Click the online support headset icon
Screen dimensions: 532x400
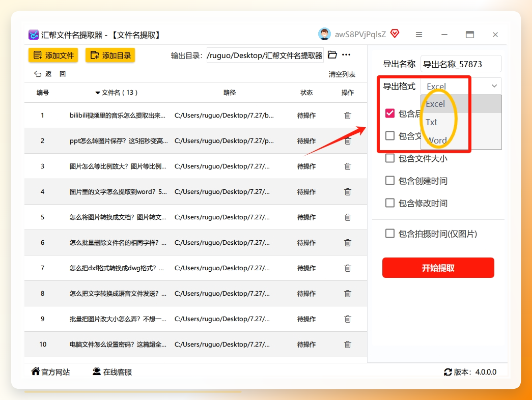click(x=97, y=372)
